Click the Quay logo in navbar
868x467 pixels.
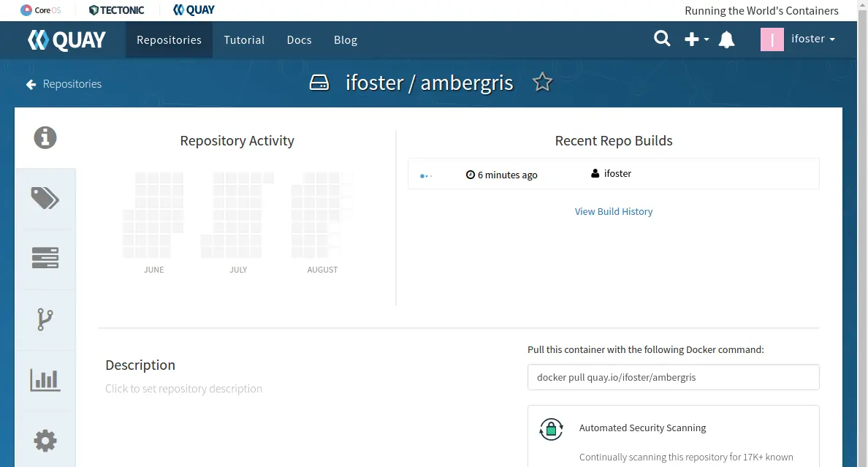67,40
